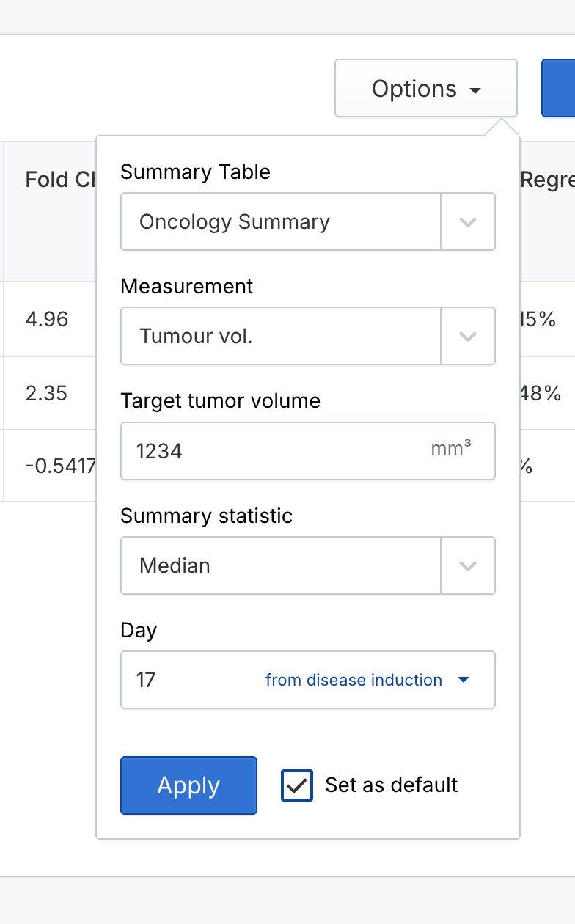Click the Day number field showing 17
The width and height of the screenshot is (575, 924).
point(191,681)
